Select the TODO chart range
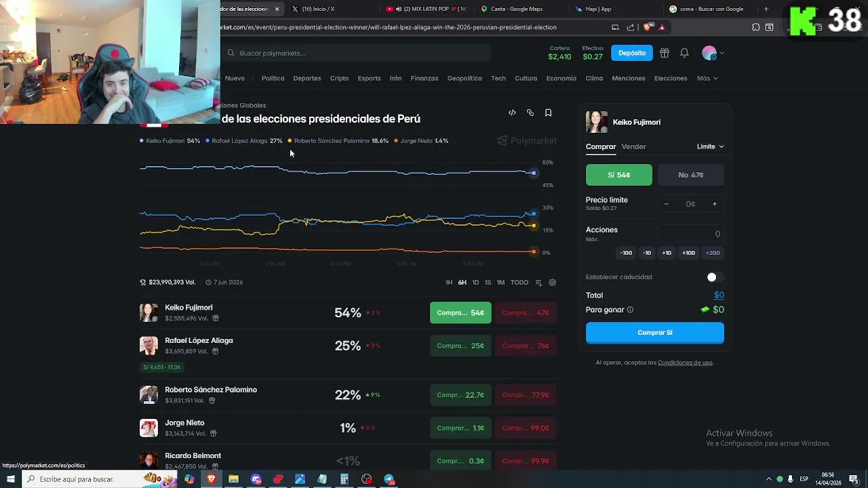The width and height of the screenshot is (868, 488). pos(519,283)
